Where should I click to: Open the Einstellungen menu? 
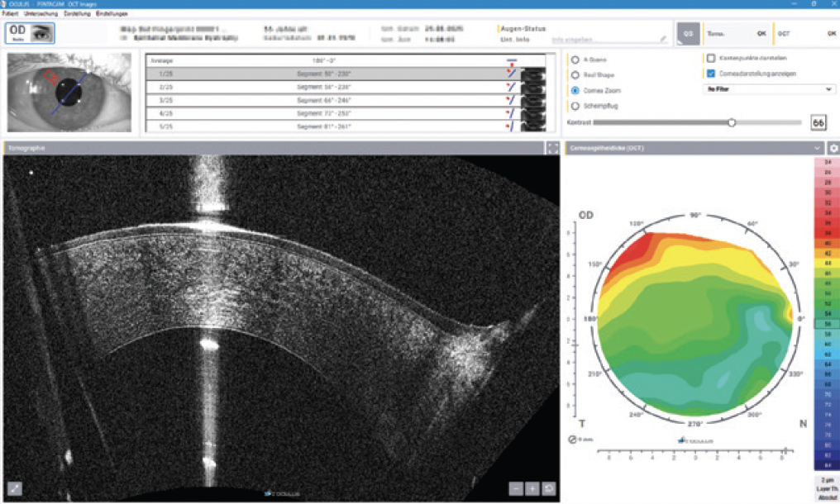point(112,14)
